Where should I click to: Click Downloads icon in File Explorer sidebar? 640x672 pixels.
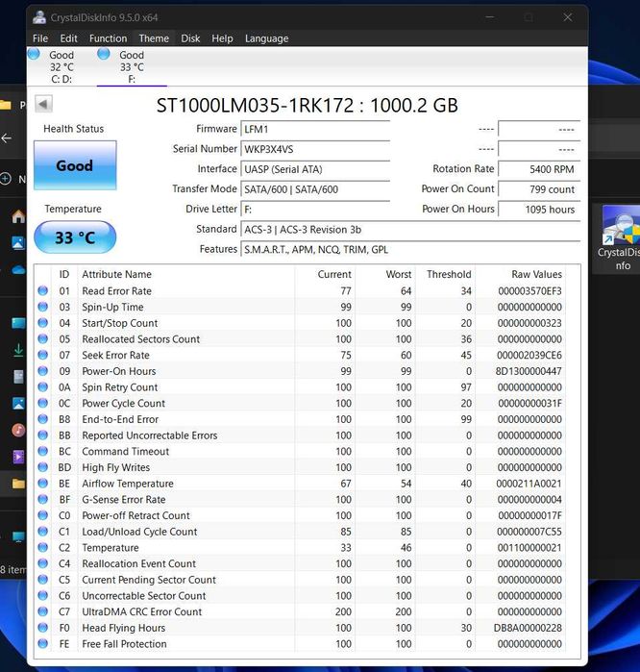coord(18,350)
